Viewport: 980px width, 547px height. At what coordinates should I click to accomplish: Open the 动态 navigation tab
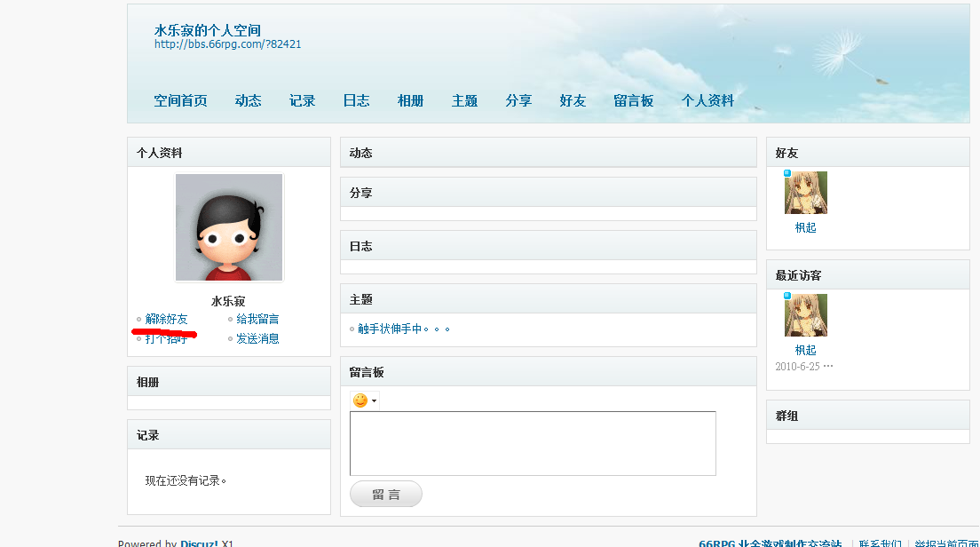249,100
